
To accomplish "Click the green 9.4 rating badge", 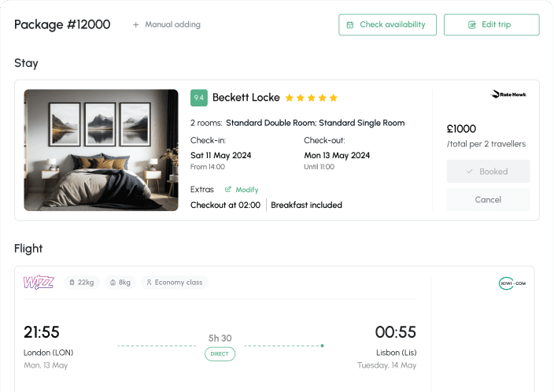I will point(199,98).
